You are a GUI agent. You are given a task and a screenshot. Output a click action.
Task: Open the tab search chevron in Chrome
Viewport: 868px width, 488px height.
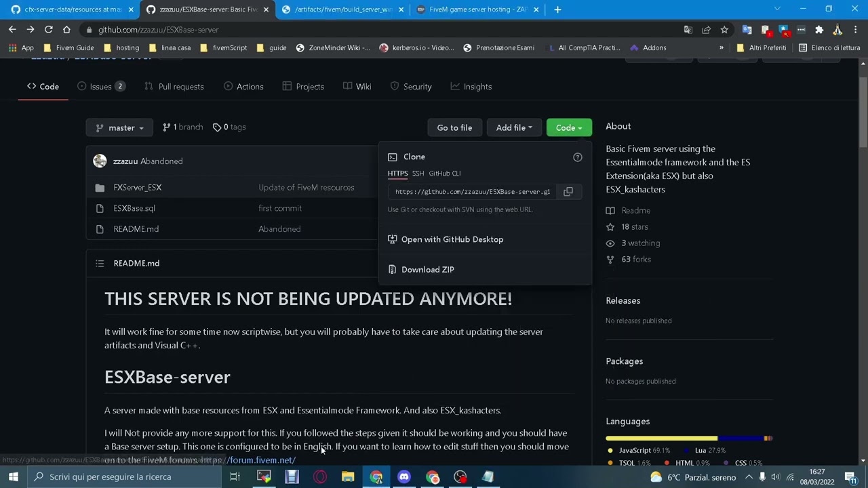[777, 9]
